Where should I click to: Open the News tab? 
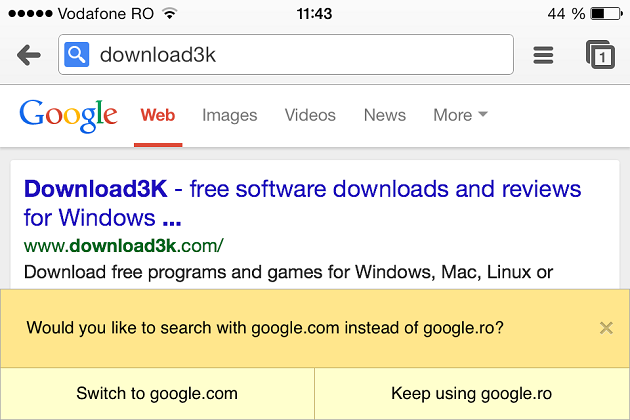[384, 115]
